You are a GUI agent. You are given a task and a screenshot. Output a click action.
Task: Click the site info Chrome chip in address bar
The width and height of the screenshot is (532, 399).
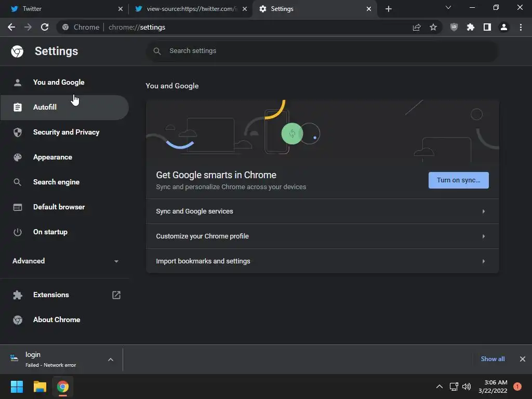(81, 27)
